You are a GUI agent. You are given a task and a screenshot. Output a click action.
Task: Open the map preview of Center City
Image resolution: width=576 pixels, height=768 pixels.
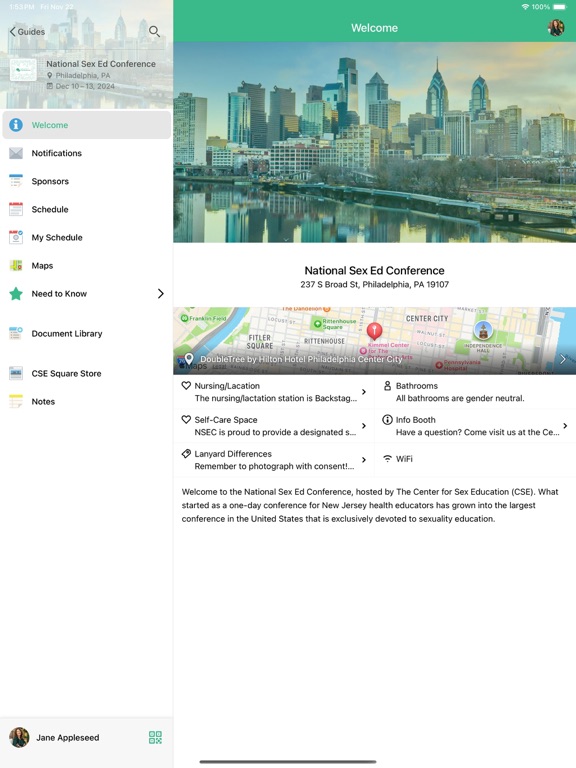tap(375, 341)
